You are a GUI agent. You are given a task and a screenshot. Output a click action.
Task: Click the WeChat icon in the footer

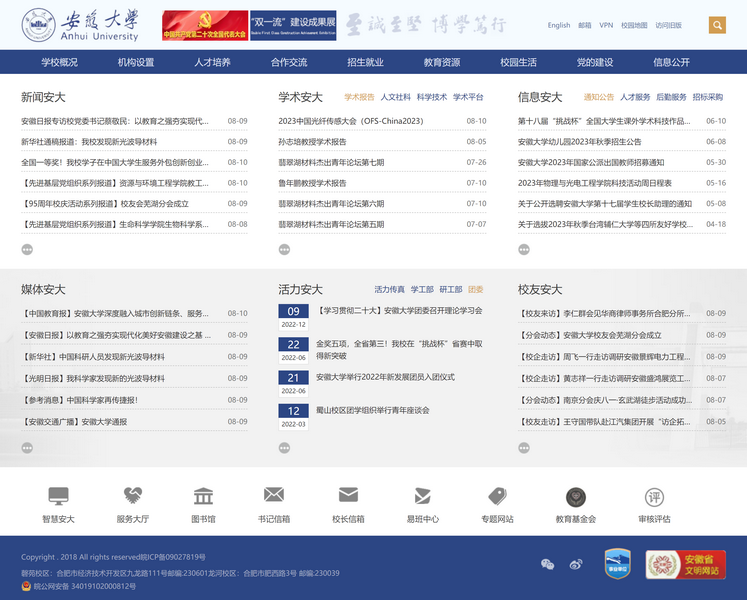547,564
